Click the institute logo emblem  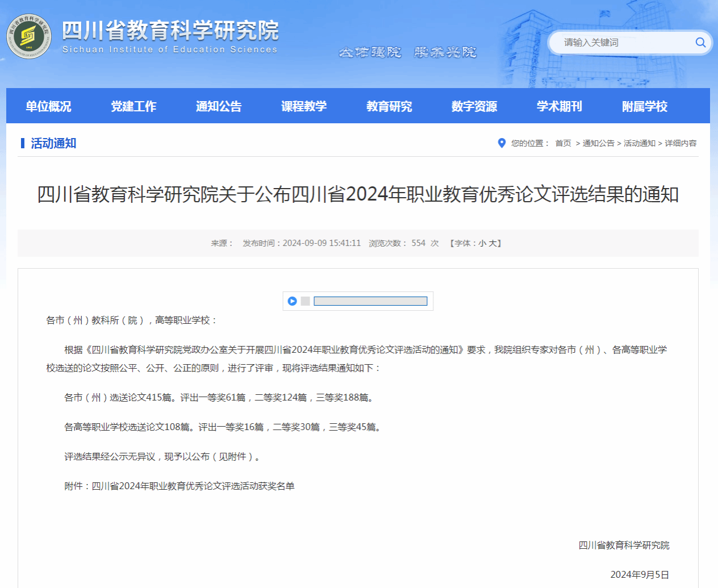coord(29,36)
